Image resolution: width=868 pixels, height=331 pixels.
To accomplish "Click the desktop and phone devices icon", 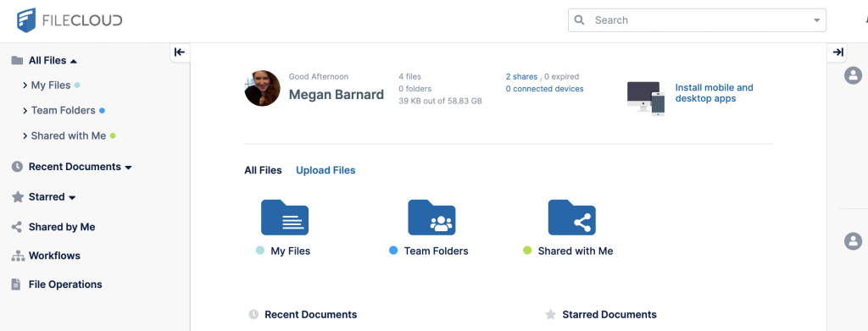I will (x=645, y=98).
